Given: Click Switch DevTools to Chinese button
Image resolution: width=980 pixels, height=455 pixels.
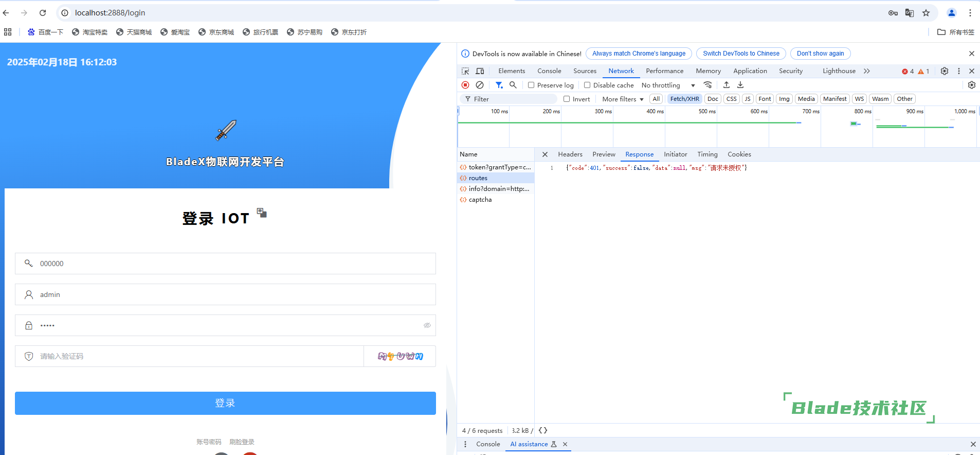Looking at the screenshot, I should [740, 54].
